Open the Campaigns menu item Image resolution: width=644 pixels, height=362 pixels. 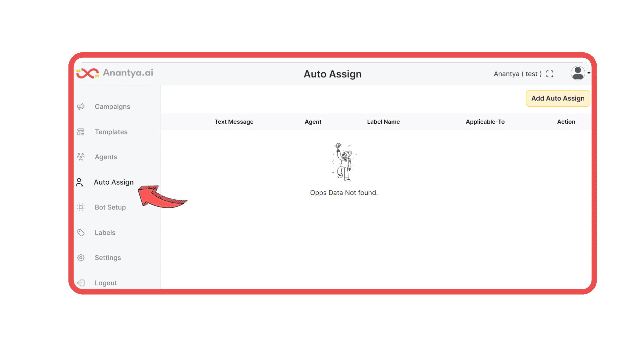(112, 107)
